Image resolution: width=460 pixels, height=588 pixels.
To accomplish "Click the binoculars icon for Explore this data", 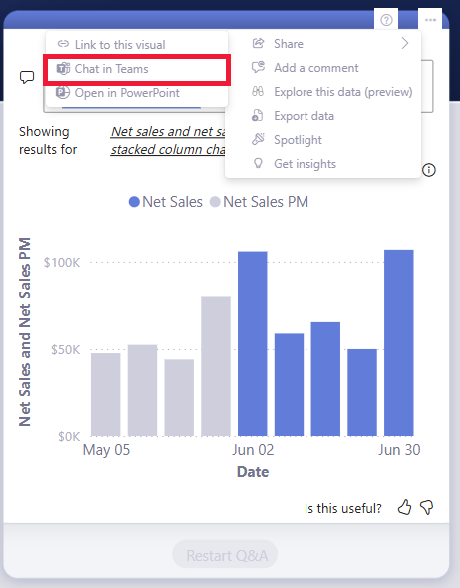I will point(258,92).
